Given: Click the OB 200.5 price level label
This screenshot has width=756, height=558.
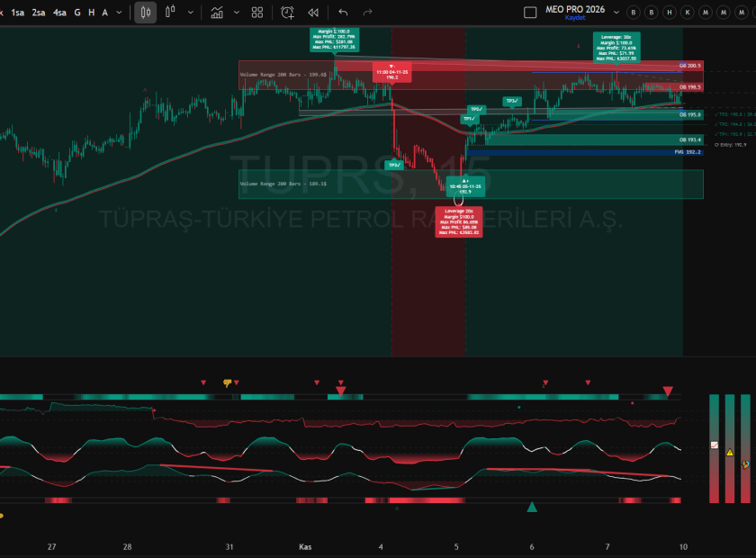Looking at the screenshot, I should click(690, 67).
